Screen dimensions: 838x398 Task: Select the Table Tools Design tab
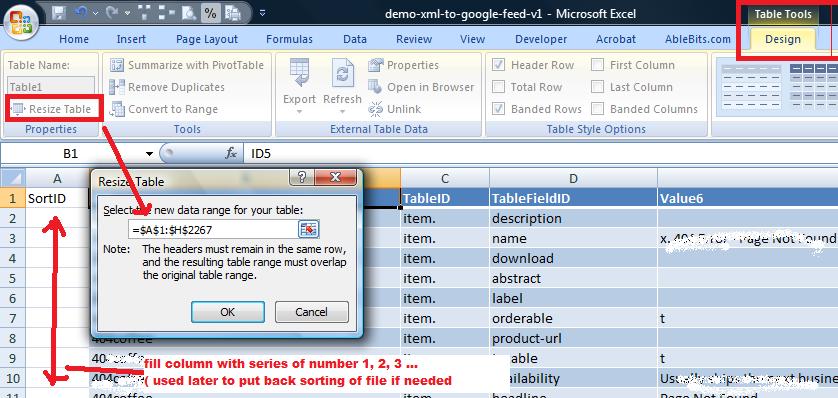(782, 39)
